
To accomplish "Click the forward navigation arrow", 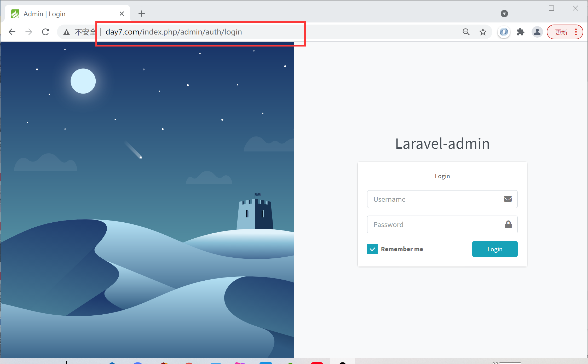I will point(29,32).
